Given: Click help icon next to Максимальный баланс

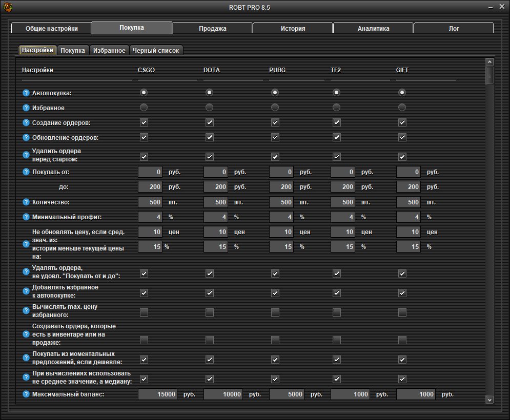Looking at the screenshot, I should click(x=26, y=394).
